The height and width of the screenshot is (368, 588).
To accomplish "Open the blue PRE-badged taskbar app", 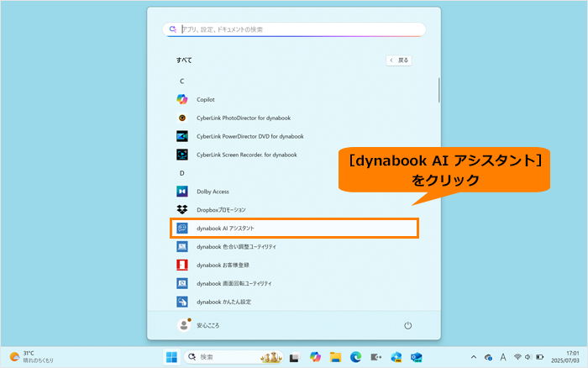I will [396, 357].
